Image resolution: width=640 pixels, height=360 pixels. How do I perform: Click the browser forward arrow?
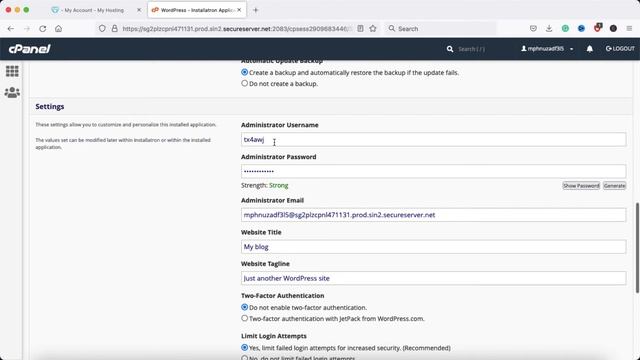coord(27,29)
